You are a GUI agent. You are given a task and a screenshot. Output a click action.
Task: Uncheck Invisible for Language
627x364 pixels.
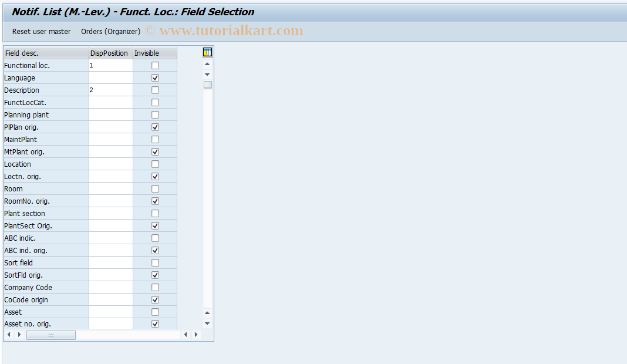pos(155,78)
